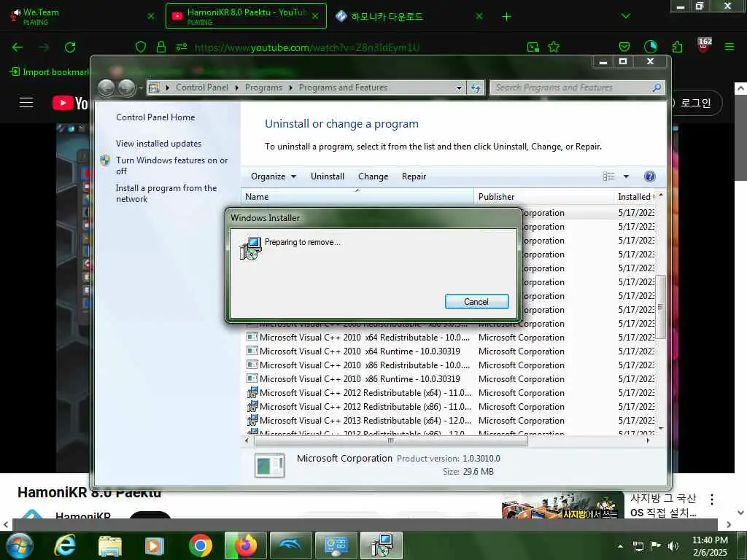Change the view layout icon

(609, 176)
